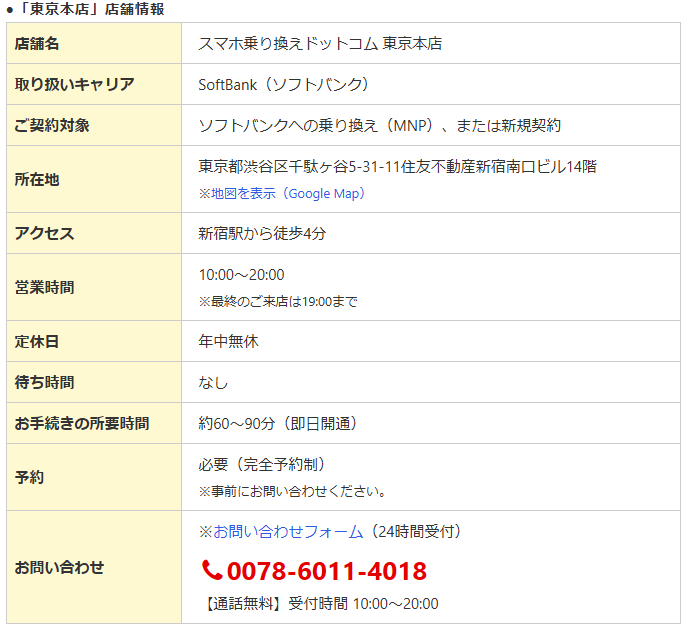
Task: Click the 予約 label cell
Action: (94, 477)
